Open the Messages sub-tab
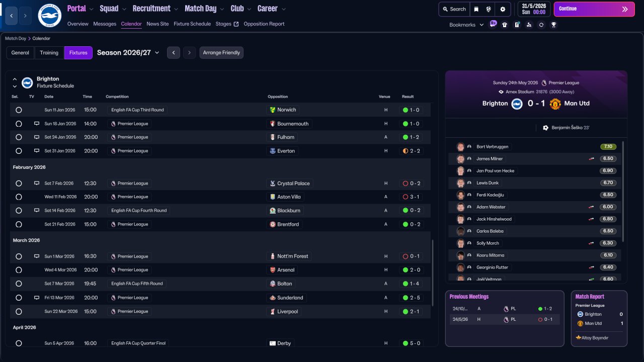This screenshot has width=644, height=362. tap(105, 24)
